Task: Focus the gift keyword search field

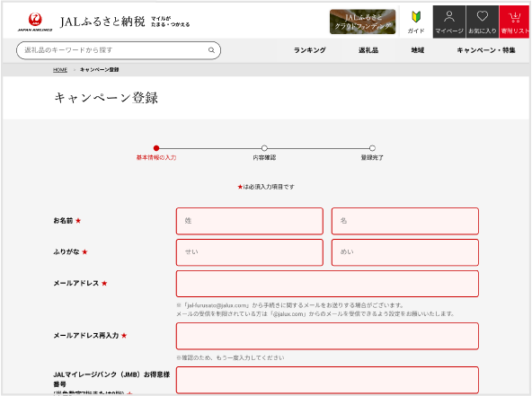Action: click(x=119, y=50)
